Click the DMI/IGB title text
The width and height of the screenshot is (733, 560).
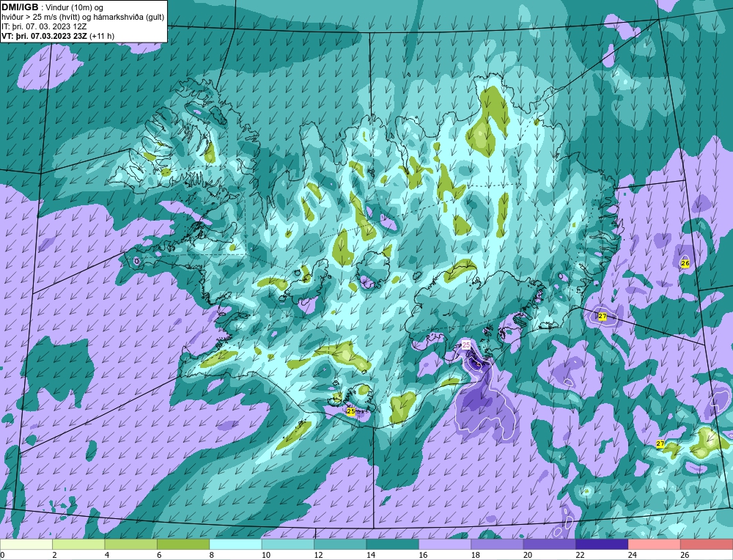coord(20,7)
